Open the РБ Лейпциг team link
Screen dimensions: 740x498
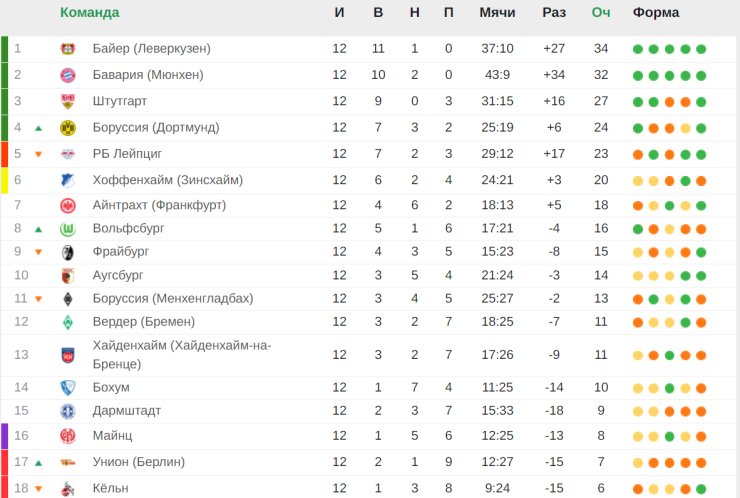point(127,154)
